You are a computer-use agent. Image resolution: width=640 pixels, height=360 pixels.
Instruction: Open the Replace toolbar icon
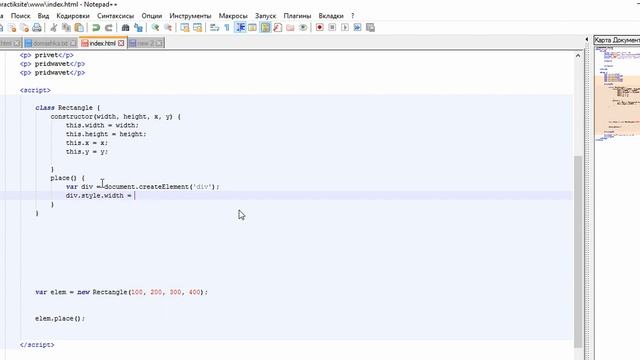pyautogui.click(x=138, y=28)
